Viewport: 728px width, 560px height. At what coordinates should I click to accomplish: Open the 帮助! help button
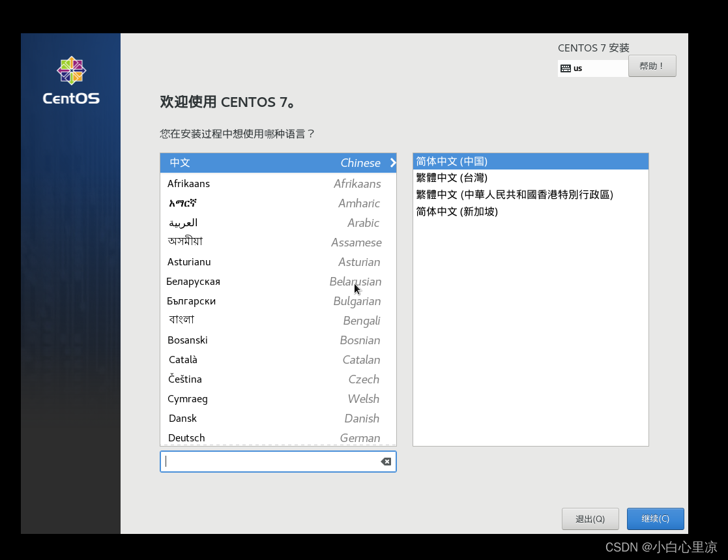652,66
